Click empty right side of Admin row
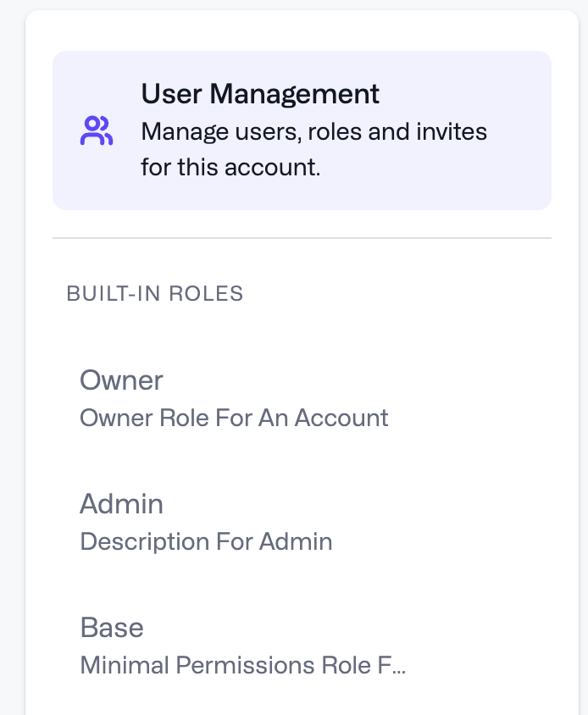The height and width of the screenshot is (715, 588). pyautogui.click(x=483, y=521)
